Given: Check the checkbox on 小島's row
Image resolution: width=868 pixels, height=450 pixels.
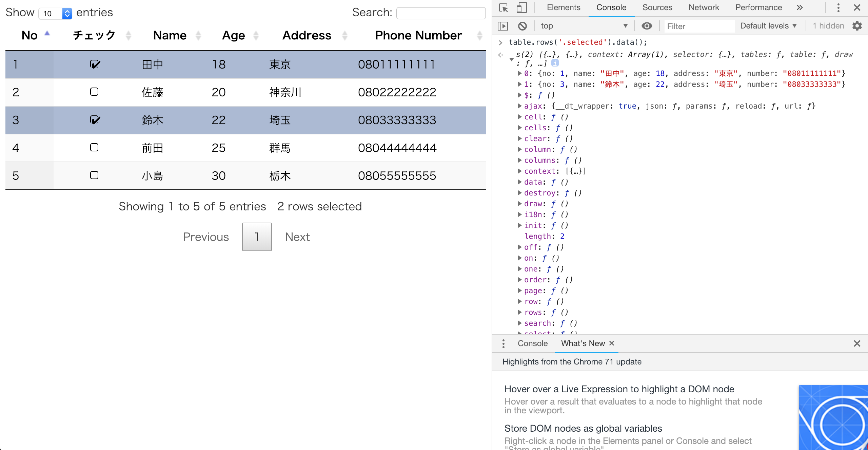Looking at the screenshot, I should point(95,175).
